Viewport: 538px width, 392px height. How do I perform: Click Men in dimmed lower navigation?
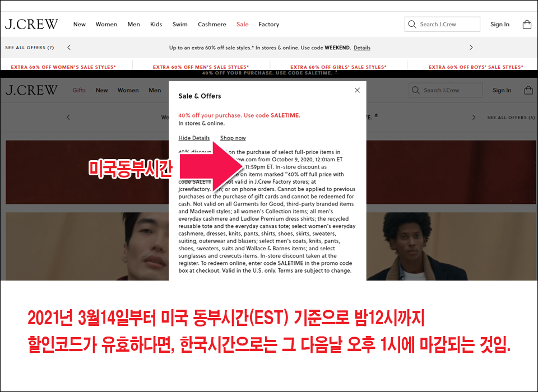[x=155, y=90]
